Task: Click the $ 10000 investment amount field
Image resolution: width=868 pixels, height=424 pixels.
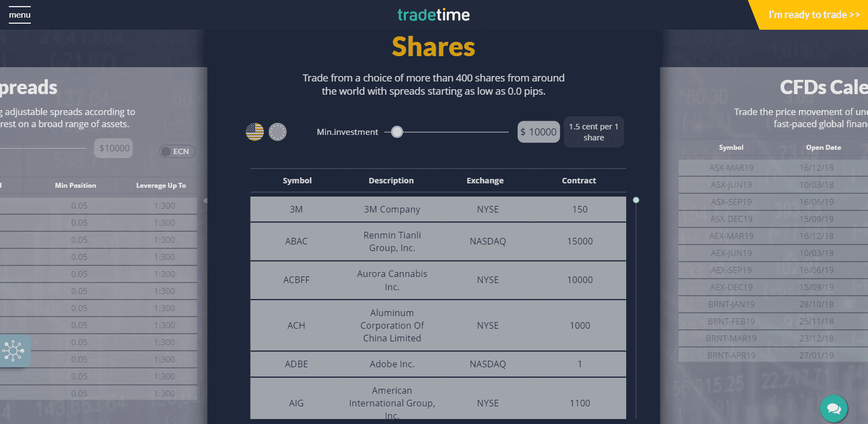Action: 539,132
